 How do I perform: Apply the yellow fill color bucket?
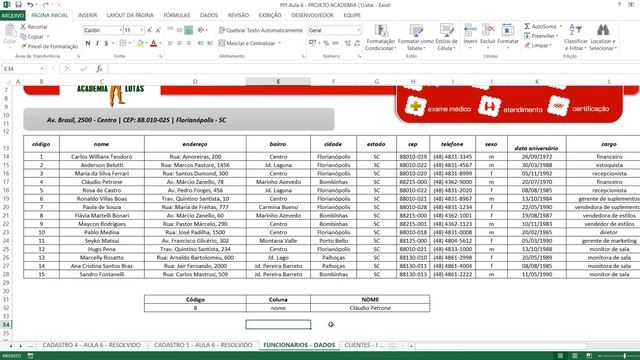(140, 43)
